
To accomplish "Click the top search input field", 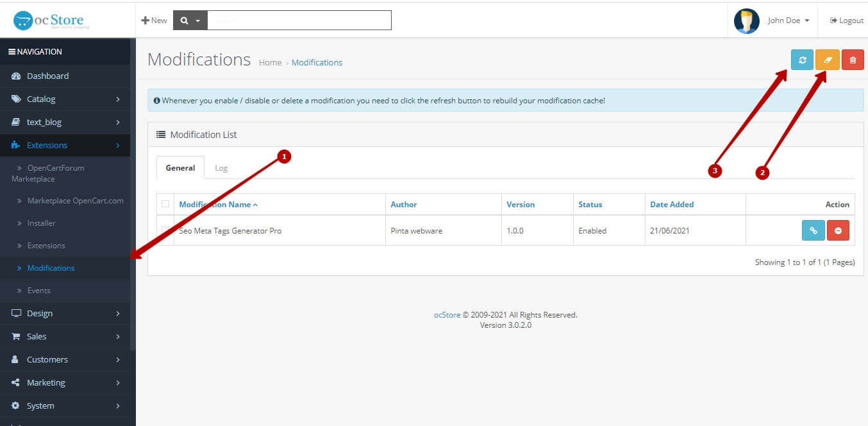I will pyautogui.click(x=299, y=21).
